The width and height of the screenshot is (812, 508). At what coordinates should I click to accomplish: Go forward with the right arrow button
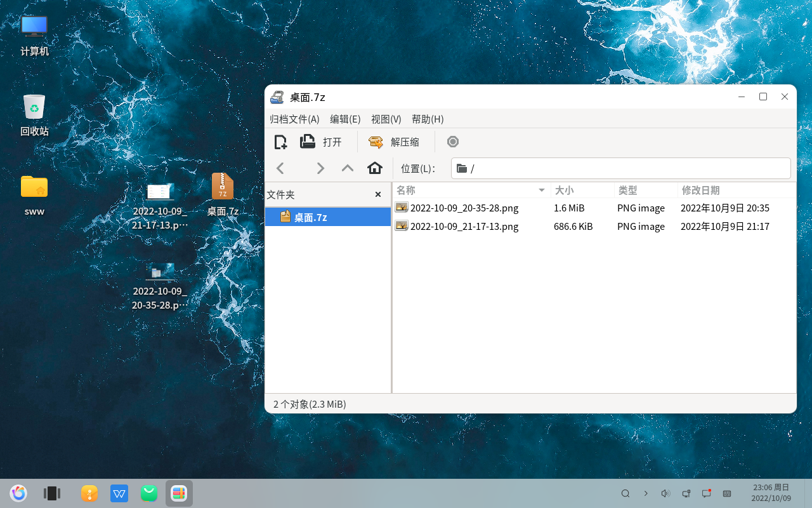coord(320,168)
